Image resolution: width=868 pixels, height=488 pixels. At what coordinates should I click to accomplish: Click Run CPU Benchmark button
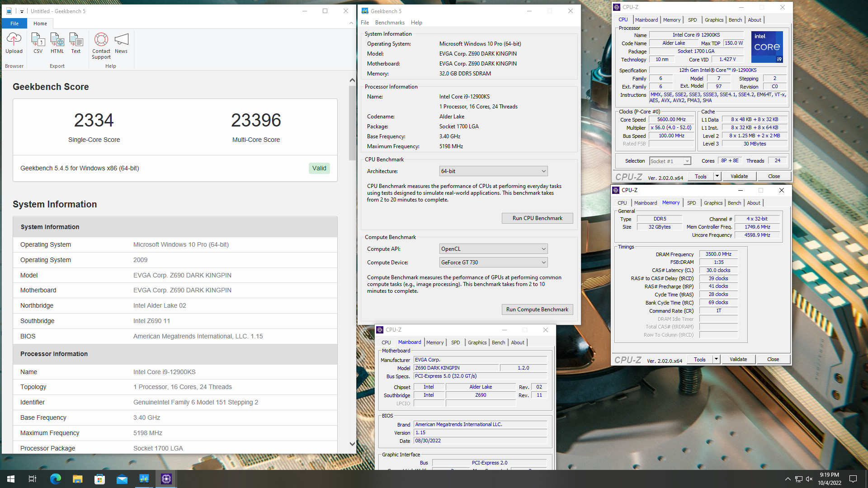click(537, 218)
